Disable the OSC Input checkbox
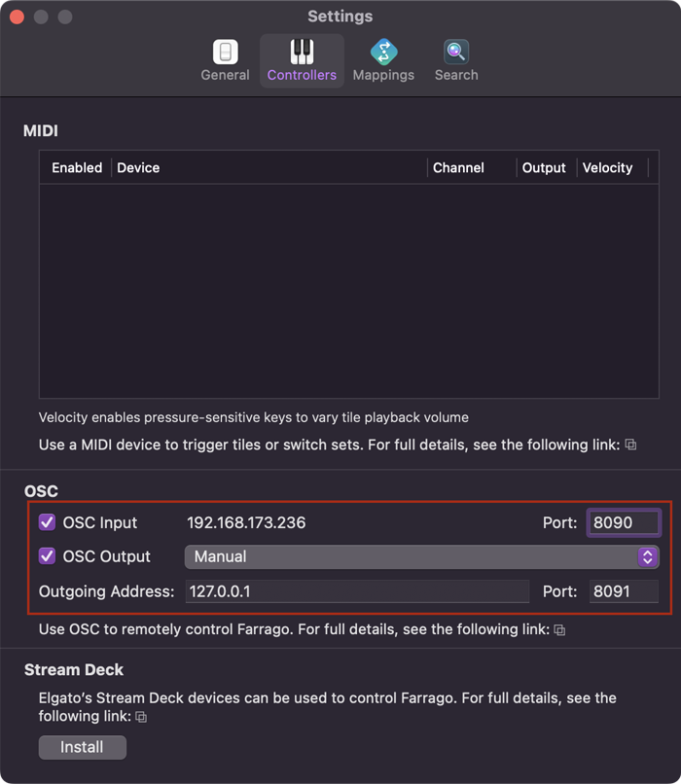Image resolution: width=681 pixels, height=784 pixels. click(48, 522)
